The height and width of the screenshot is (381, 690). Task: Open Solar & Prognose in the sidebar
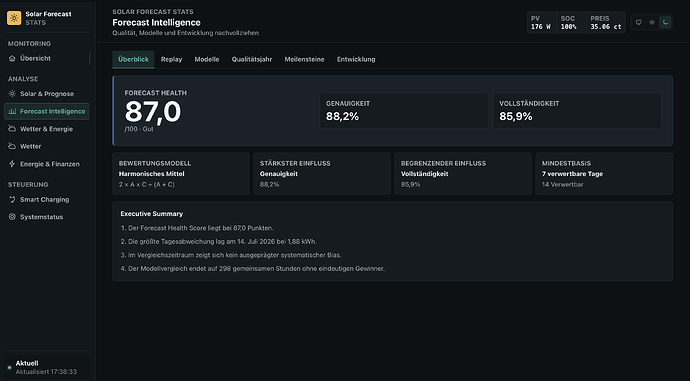[47, 94]
